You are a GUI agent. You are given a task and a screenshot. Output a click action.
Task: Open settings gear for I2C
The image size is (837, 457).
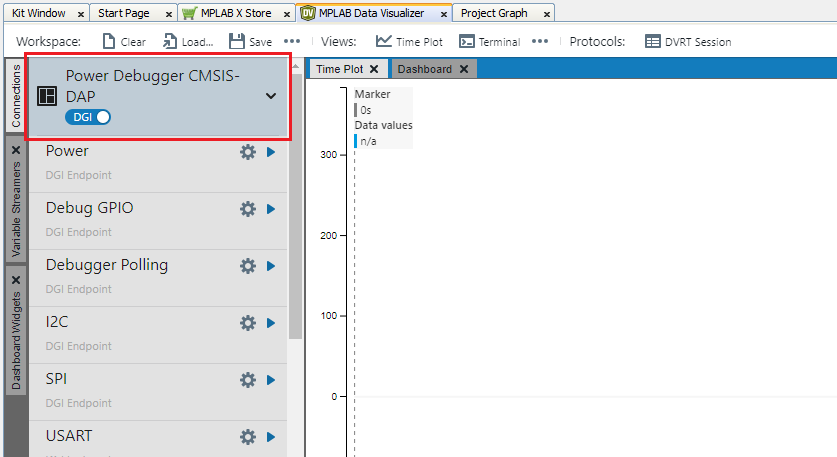(248, 323)
